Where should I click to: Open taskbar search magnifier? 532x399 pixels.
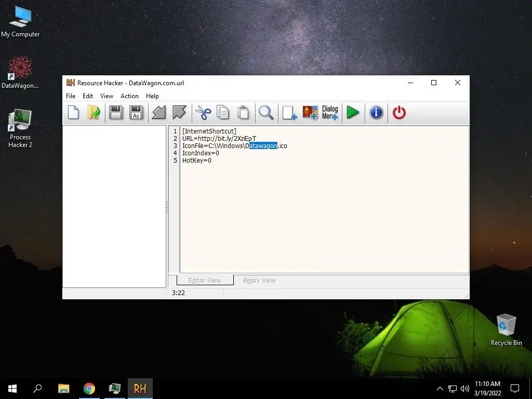37,389
